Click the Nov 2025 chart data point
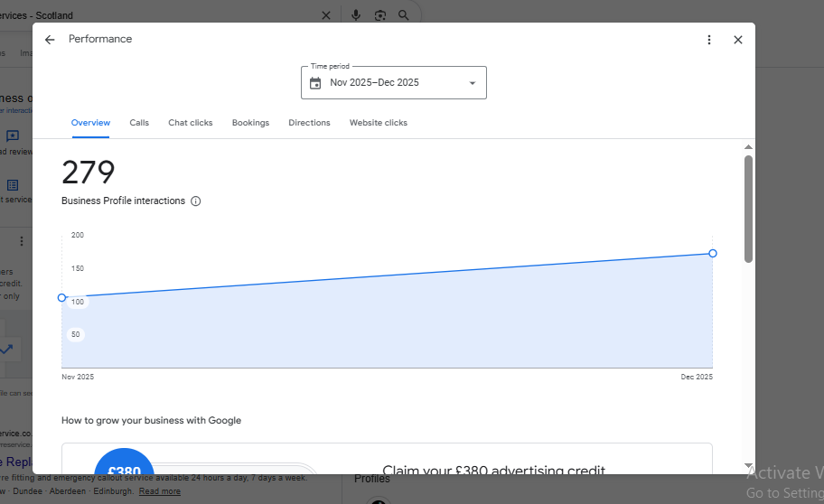Image resolution: width=824 pixels, height=504 pixels. [62, 297]
